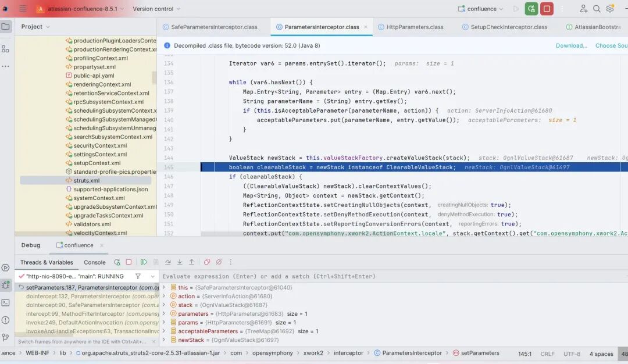The height and width of the screenshot is (364, 628).
Task: Open the Project tool window folder icon
Action: tap(6, 27)
